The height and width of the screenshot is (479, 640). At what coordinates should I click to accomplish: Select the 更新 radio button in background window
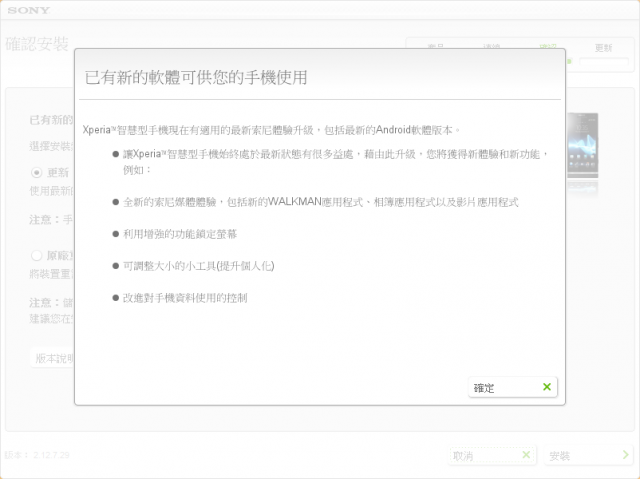pos(36,173)
